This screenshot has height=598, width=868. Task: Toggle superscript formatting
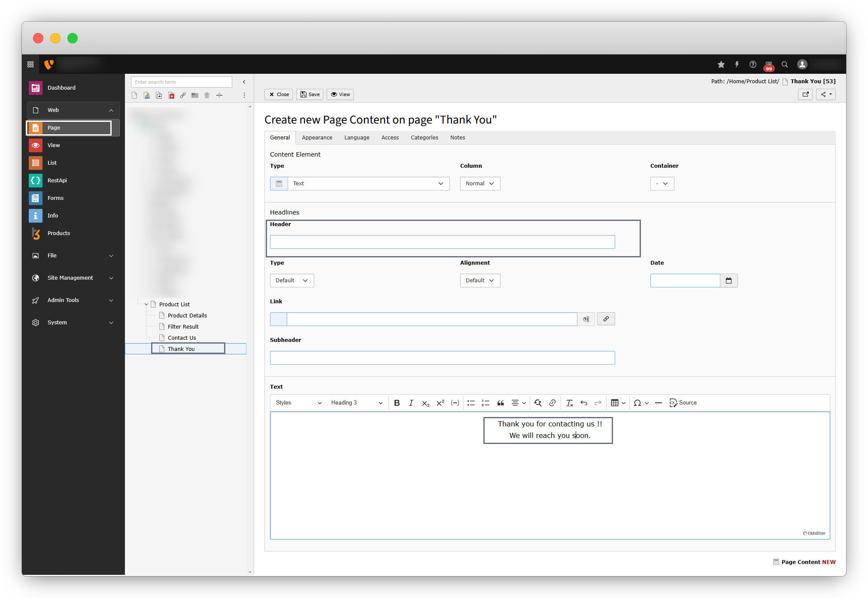tap(440, 403)
